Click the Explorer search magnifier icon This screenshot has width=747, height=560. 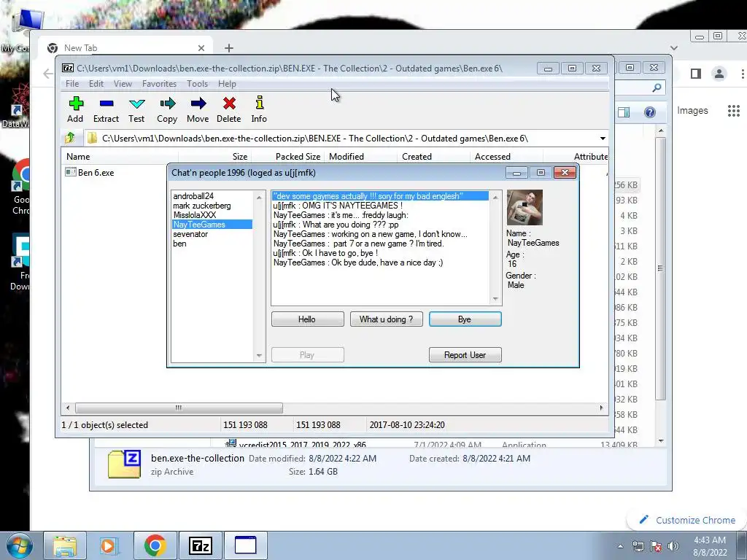[657, 87]
